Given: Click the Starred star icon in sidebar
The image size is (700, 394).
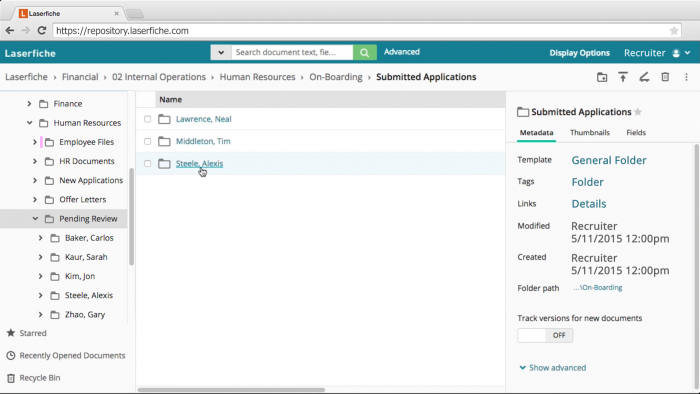Looking at the screenshot, I should click(x=11, y=333).
